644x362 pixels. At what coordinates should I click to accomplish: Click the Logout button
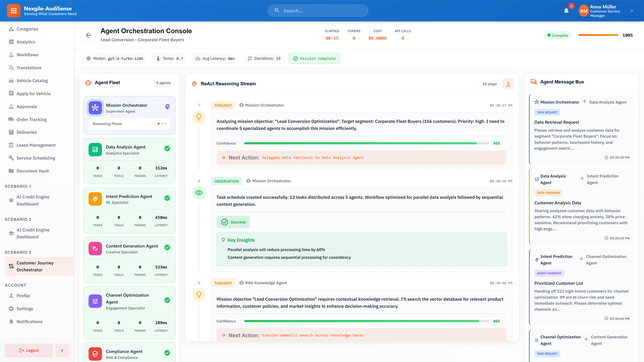[29, 350]
